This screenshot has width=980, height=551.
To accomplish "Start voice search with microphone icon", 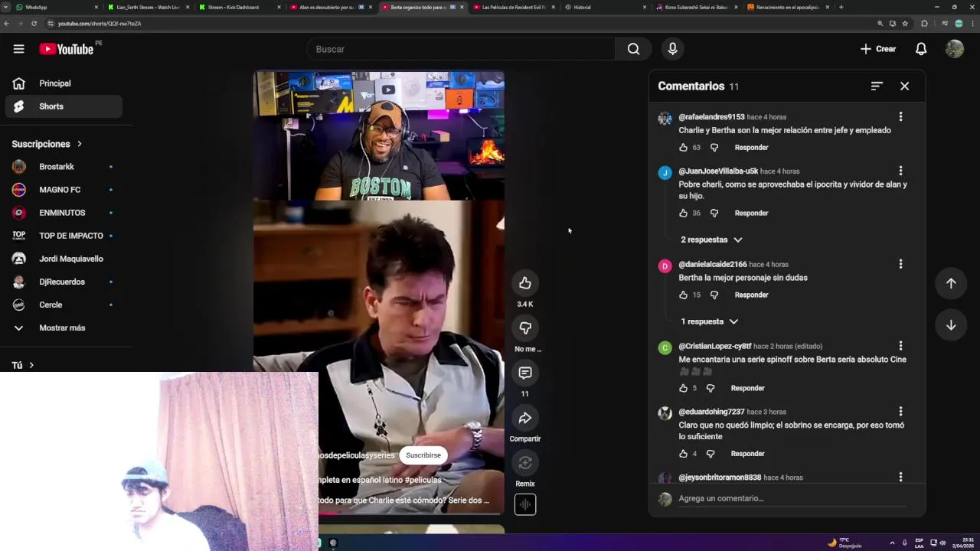I will coord(672,49).
